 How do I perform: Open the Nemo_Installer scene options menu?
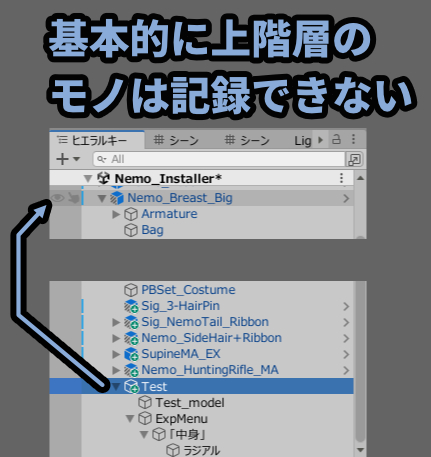pos(341,178)
